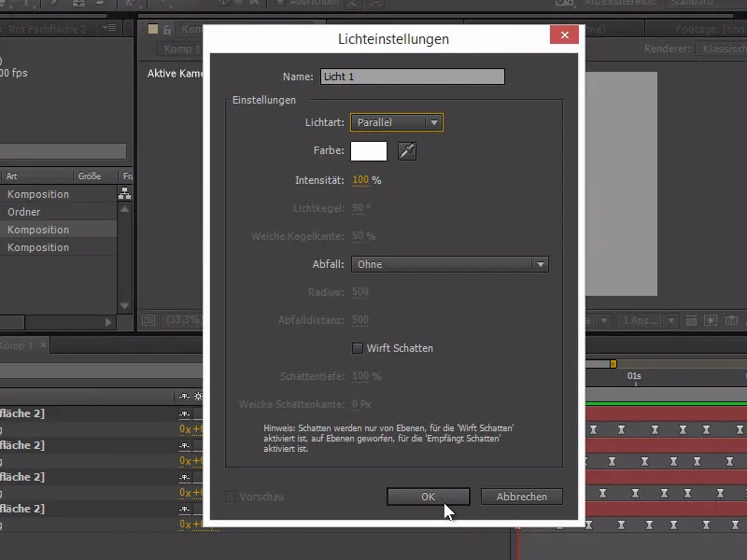Open the Klassisch renderer button
Viewport: 747px width, 560px height.
(721, 49)
